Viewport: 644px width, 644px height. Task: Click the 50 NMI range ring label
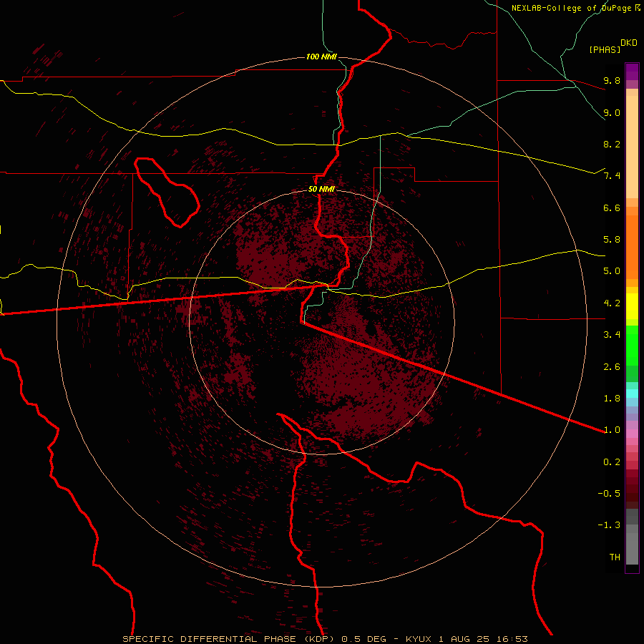click(x=321, y=189)
